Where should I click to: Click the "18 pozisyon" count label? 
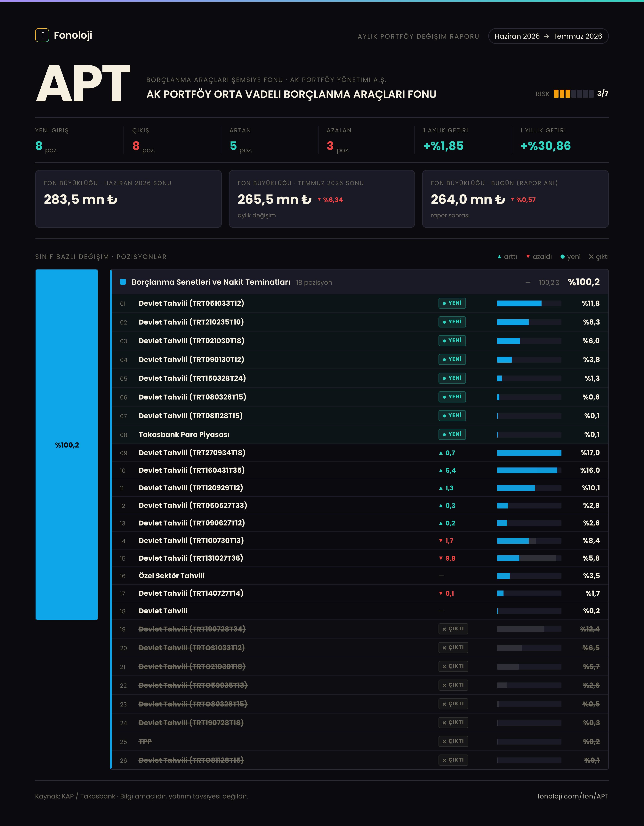[x=314, y=283]
